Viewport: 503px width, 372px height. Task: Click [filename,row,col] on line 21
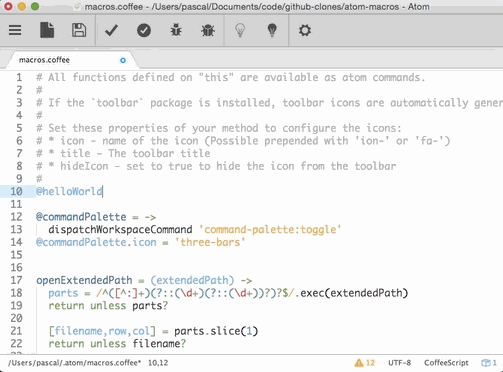102,331
